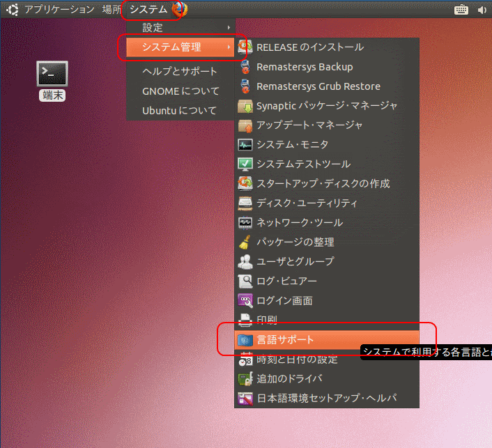Click the システム・モニタ icon

click(245, 145)
